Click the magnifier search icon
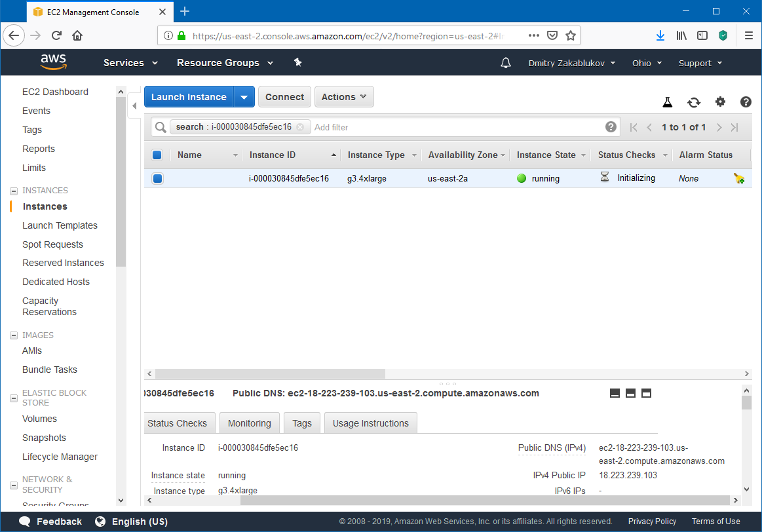The width and height of the screenshot is (762, 532). click(x=161, y=127)
